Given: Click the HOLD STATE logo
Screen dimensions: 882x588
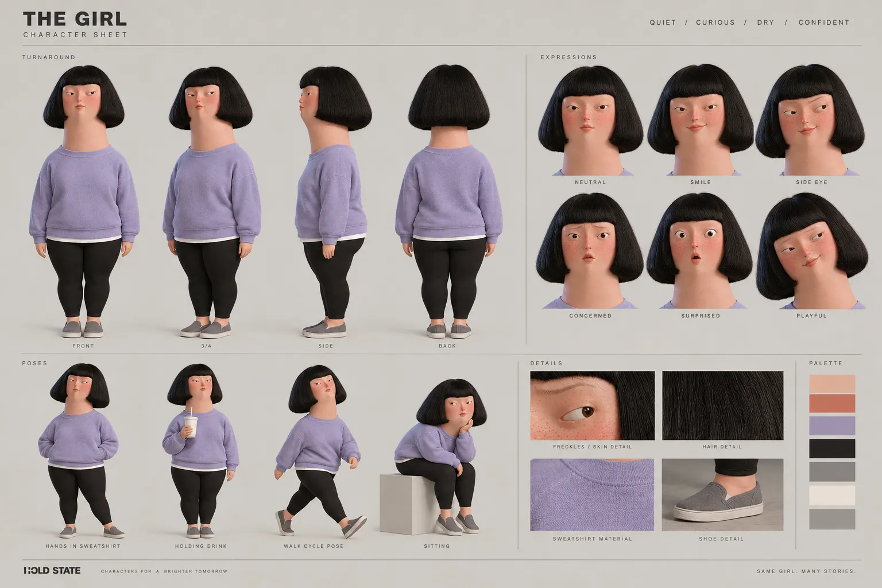Looking at the screenshot, I should (x=52, y=570).
